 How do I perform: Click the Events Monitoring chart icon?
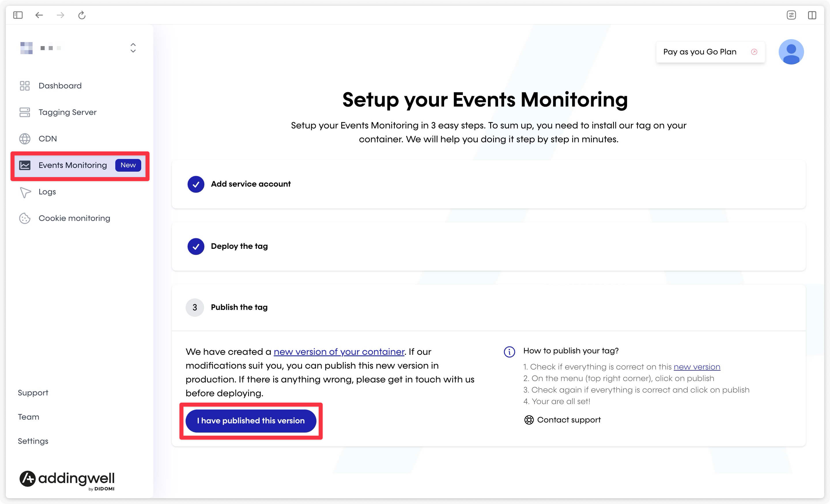pos(24,165)
